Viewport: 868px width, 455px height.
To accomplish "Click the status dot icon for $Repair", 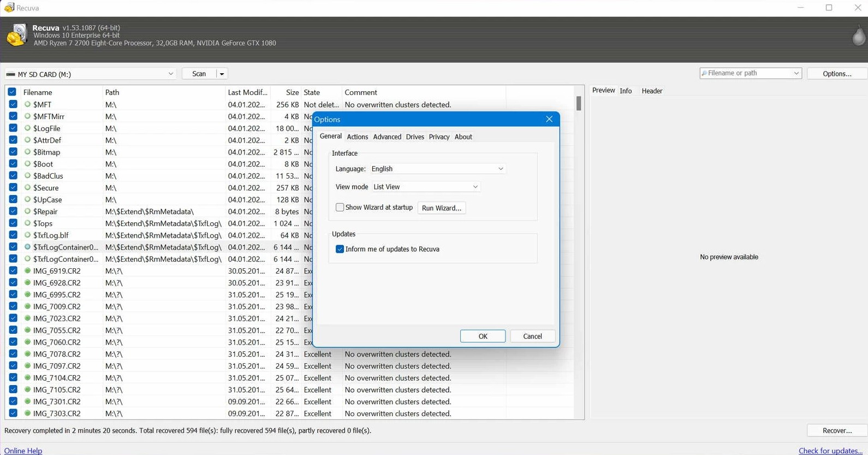I will [x=27, y=211].
